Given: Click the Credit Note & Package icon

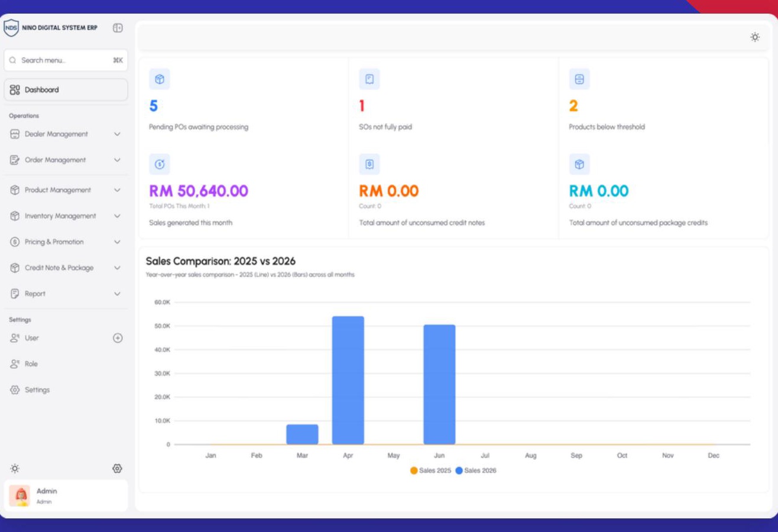Looking at the screenshot, I should click(15, 268).
